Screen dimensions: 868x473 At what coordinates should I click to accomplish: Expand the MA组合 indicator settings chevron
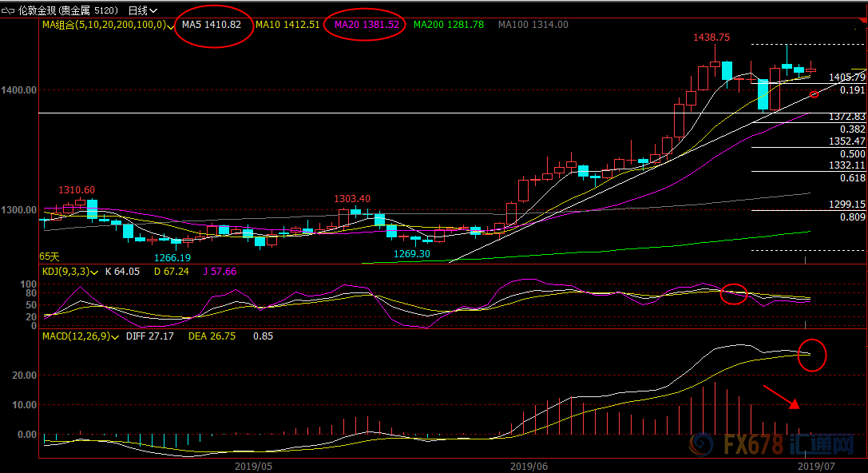pyautogui.click(x=171, y=26)
